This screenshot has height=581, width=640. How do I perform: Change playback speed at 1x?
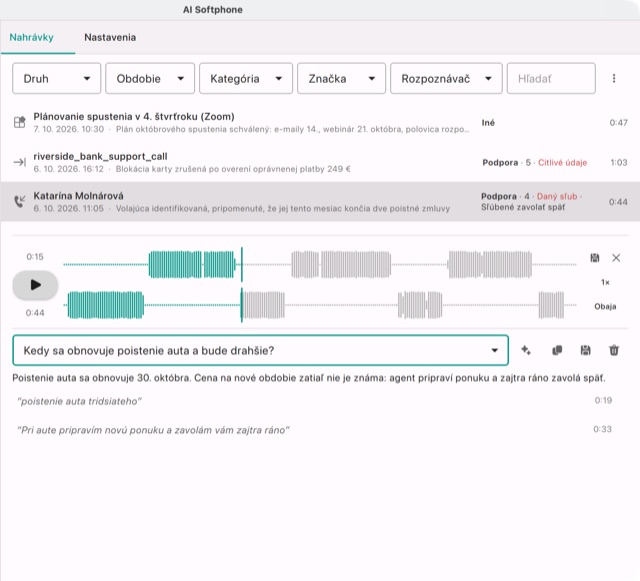click(605, 282)
